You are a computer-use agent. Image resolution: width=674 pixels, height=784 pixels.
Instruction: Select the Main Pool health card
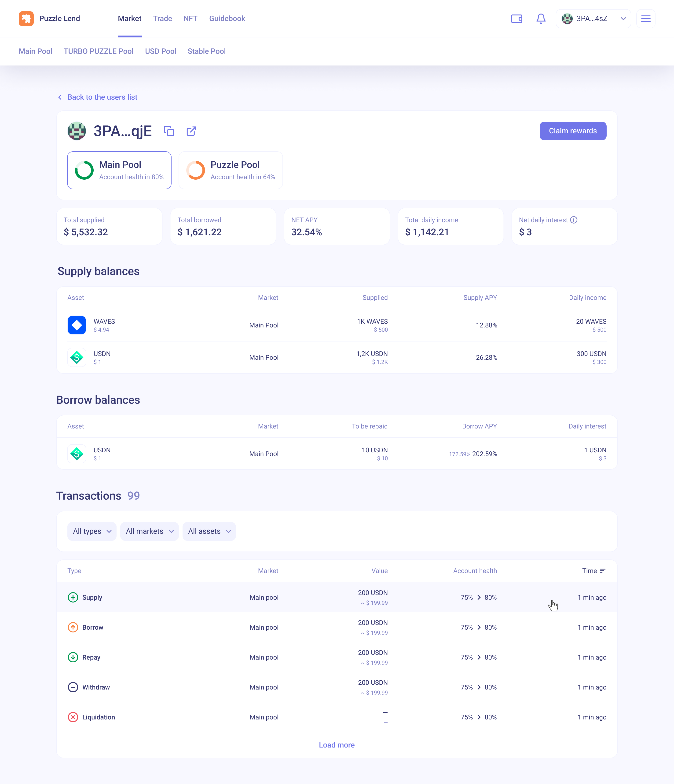tap(119, 170)
